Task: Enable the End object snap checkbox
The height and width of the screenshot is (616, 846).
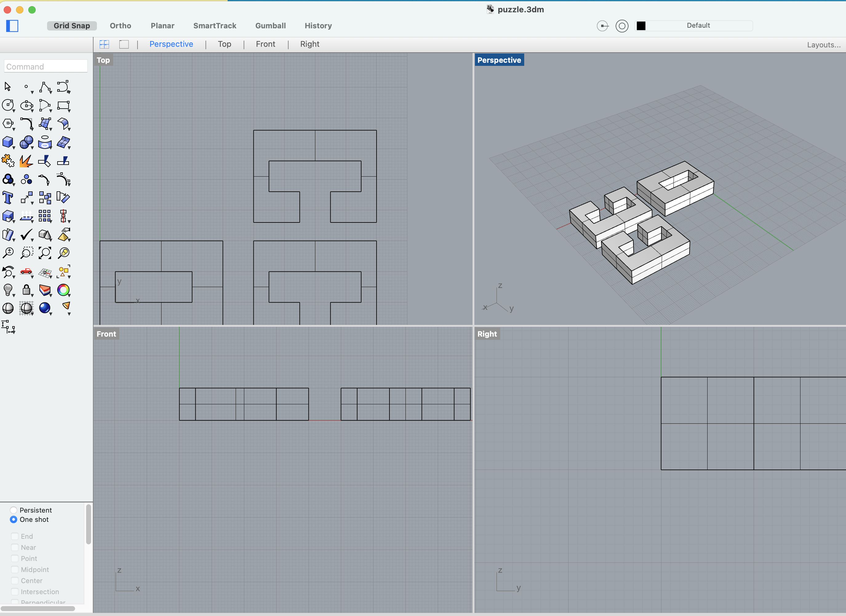Action: 15,536
